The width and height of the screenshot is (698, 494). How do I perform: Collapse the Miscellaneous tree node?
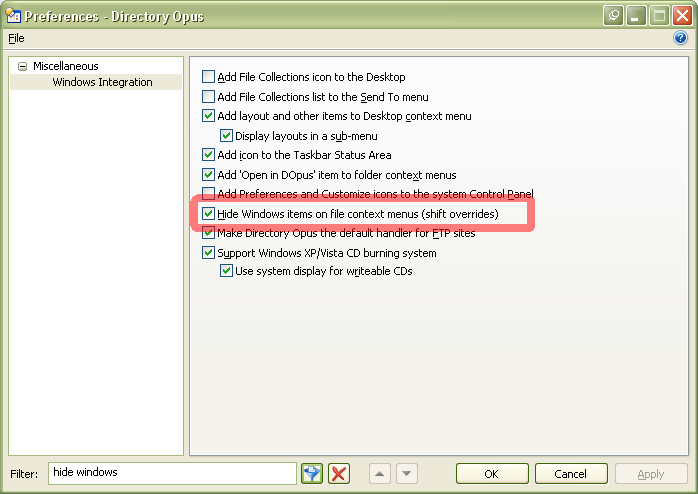(x=22, y=67)
